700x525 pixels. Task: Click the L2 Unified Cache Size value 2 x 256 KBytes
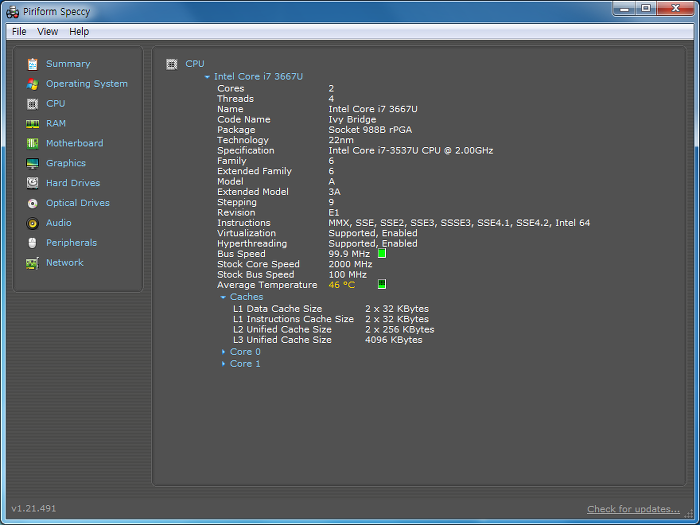point(400,329)
